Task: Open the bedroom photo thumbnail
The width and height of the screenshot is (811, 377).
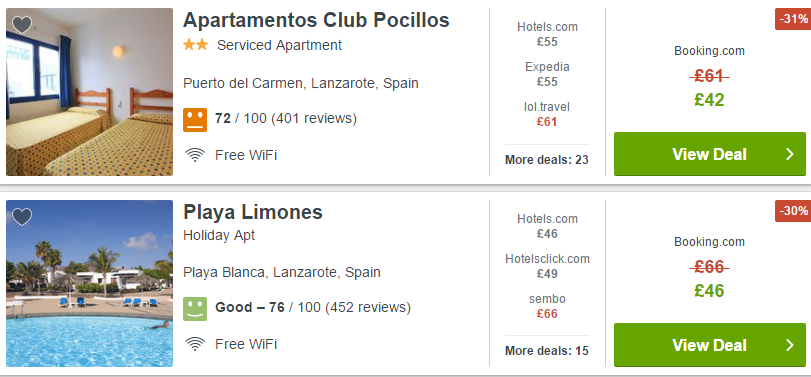Action: tap(89, 92)
